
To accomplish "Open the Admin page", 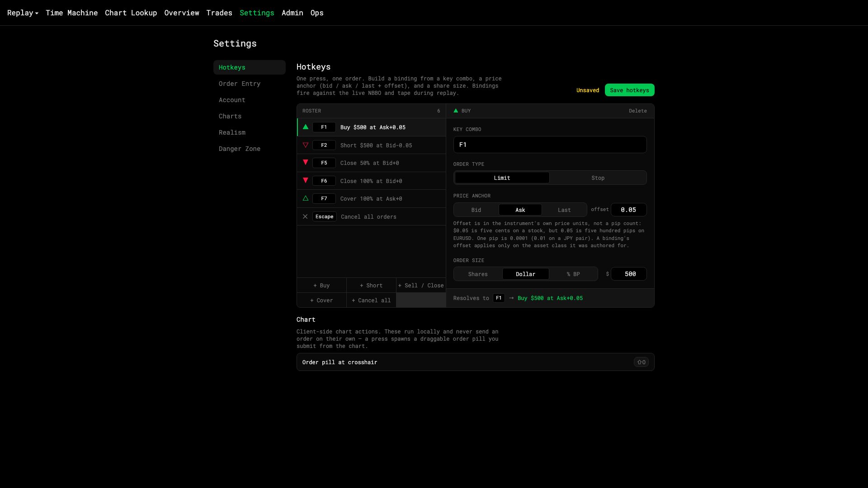I will coord(292,13).
